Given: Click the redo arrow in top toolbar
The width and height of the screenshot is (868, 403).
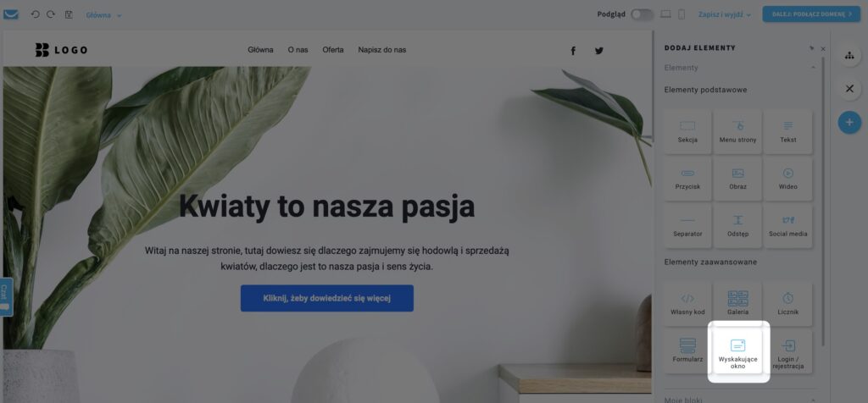Looking at the screenshot, I should [x=51, y=14].
